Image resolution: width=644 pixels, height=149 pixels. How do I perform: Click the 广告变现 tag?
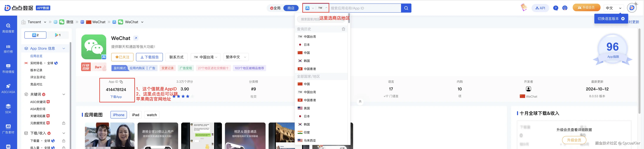[x=186, y=68]
